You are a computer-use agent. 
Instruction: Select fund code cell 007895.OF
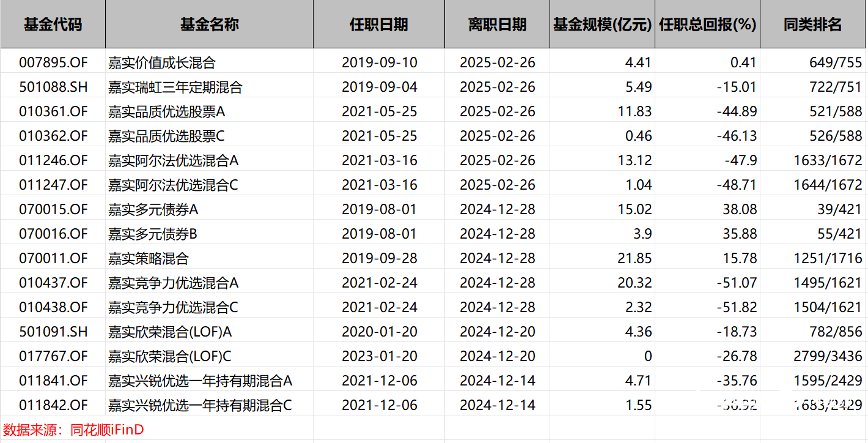[x=53, y=62]
